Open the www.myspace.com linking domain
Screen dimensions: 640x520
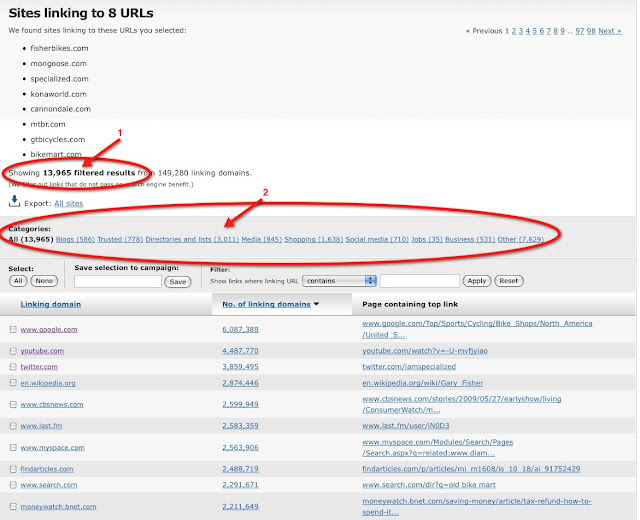coord(53,447)
